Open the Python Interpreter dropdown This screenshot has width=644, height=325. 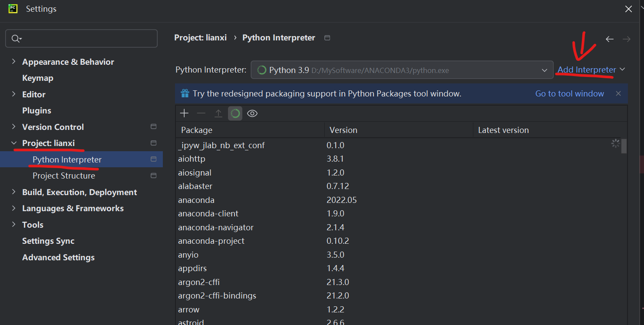(x=545, y=70)
